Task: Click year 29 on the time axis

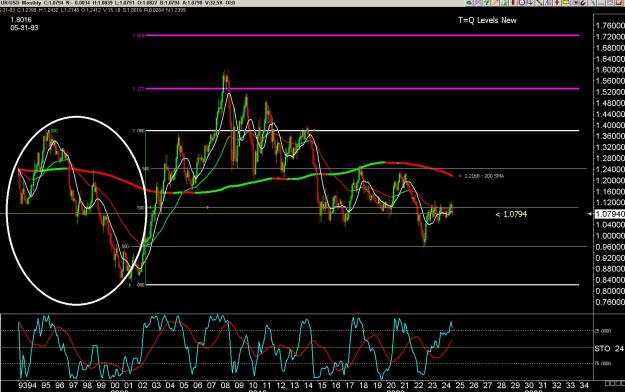Action: (515, 386)
